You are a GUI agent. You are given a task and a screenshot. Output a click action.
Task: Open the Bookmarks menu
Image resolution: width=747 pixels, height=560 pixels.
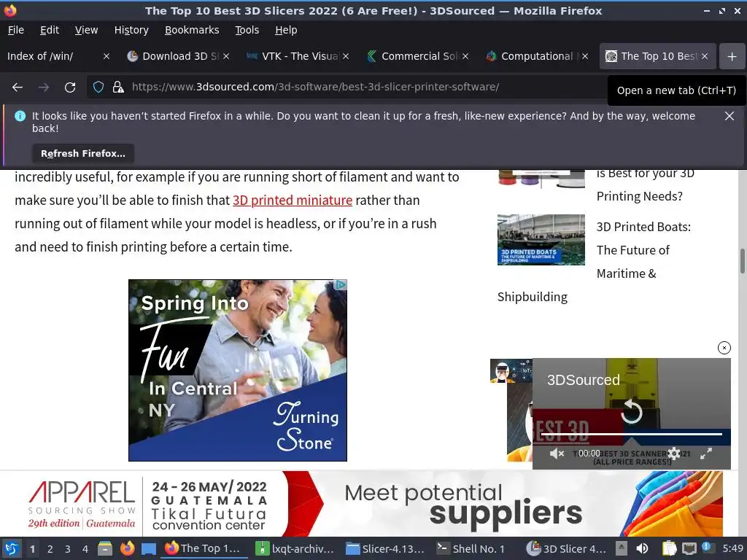click(x=192, y=30)
